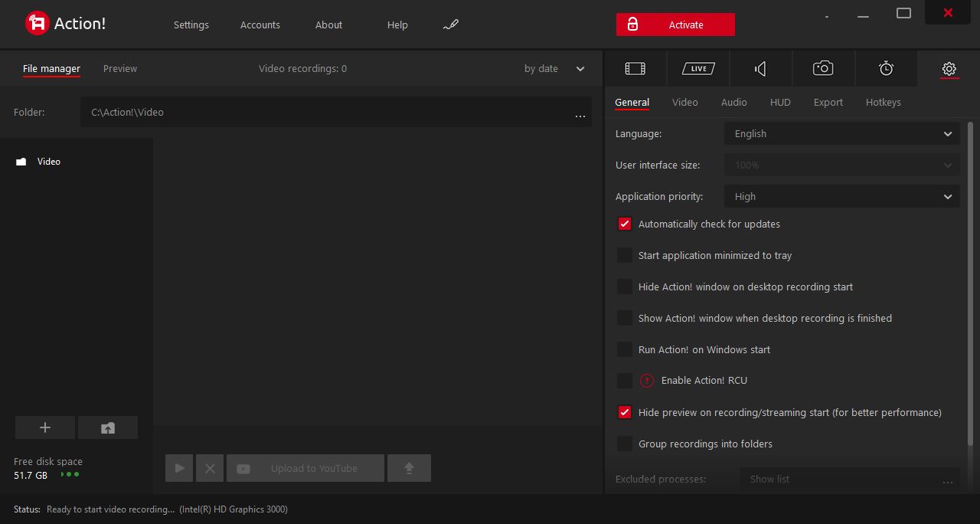Play the selected recording

tap(179, 468)
